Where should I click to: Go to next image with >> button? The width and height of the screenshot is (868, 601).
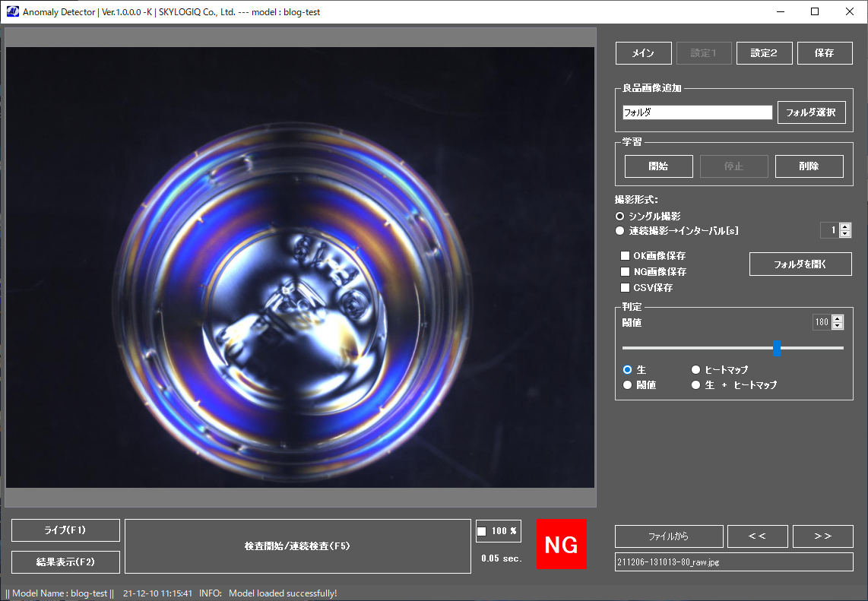point(822,536)
